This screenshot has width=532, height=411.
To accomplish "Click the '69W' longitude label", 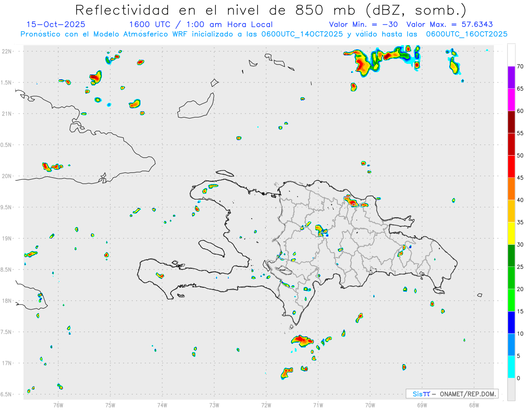I will pyautogui.click(x=422, y=405).
